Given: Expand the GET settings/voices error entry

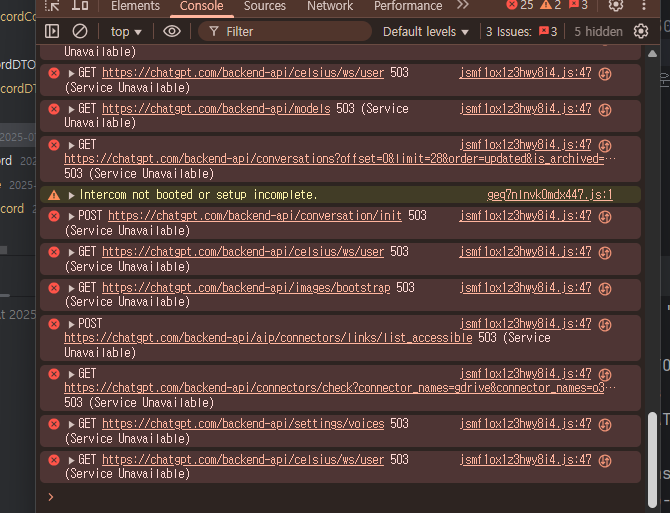Looking at the screenshot, I should pos(71,424).
